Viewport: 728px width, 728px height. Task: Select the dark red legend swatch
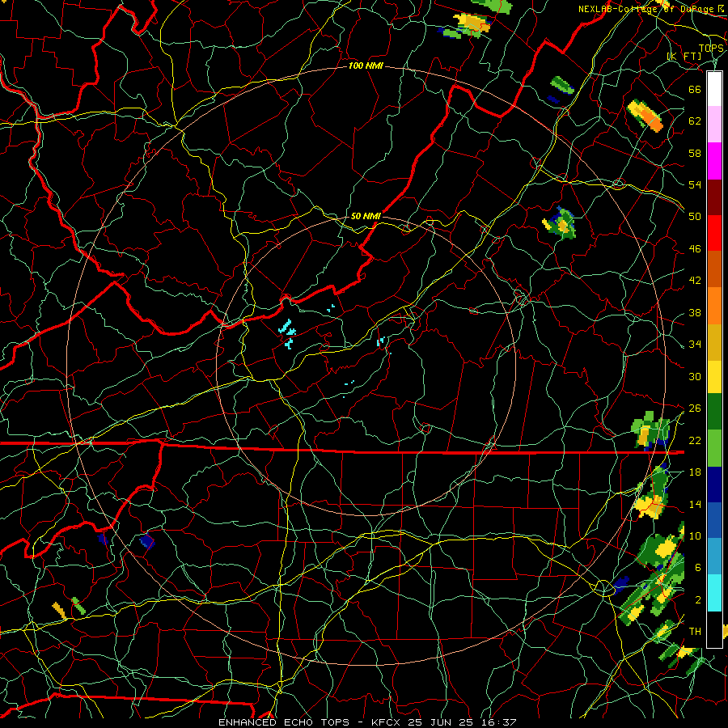[714, 197]
